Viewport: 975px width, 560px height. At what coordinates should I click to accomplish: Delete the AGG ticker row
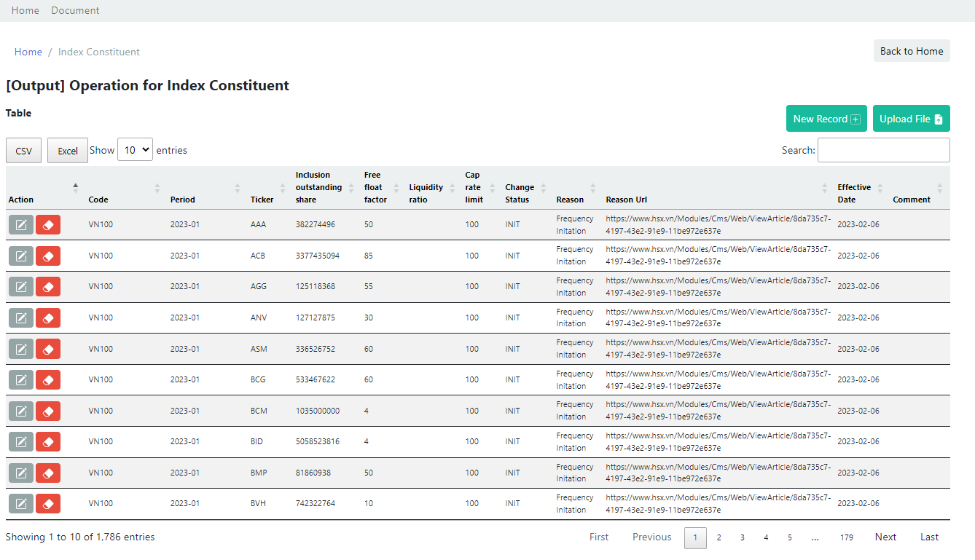pyautogui.click(x=48, y=287)
